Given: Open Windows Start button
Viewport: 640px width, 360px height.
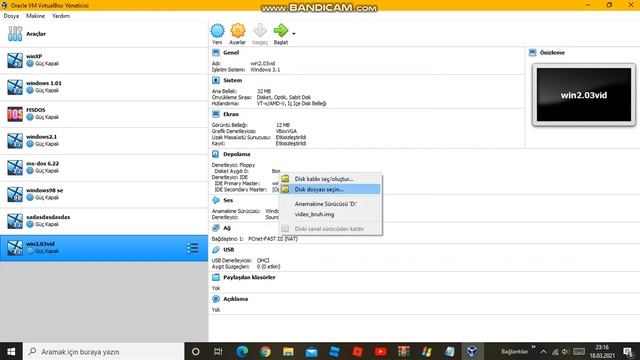Looking at the screenshot, I should tap(11, 351).
